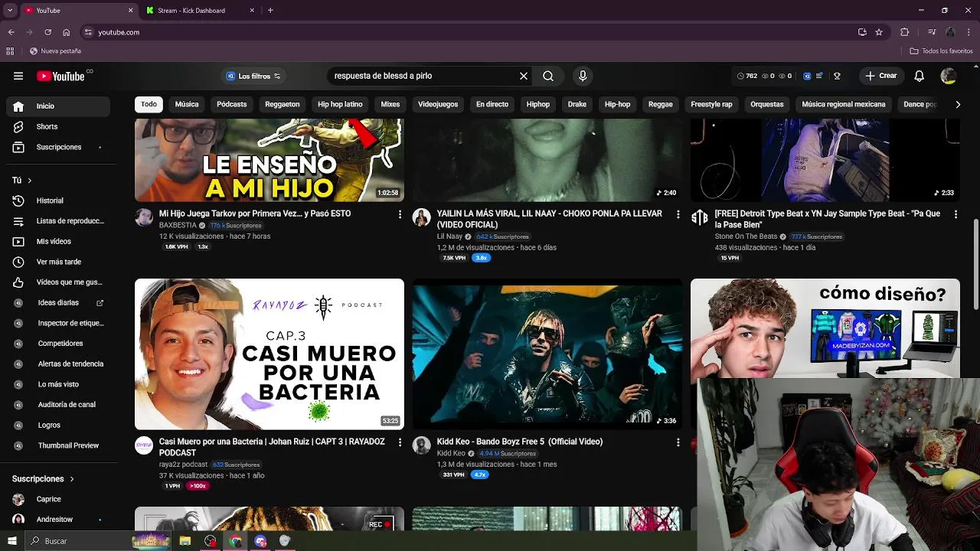Open options menu for YAILIN LA MÁS VIRAL video
980x551 pixels.
678,214
